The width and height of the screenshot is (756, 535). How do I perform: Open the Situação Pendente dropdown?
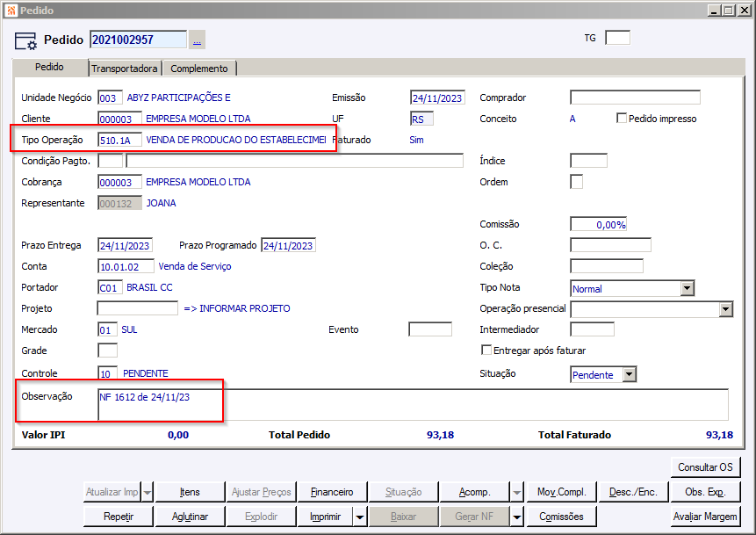pyautogui.click(x=629, y=375)
